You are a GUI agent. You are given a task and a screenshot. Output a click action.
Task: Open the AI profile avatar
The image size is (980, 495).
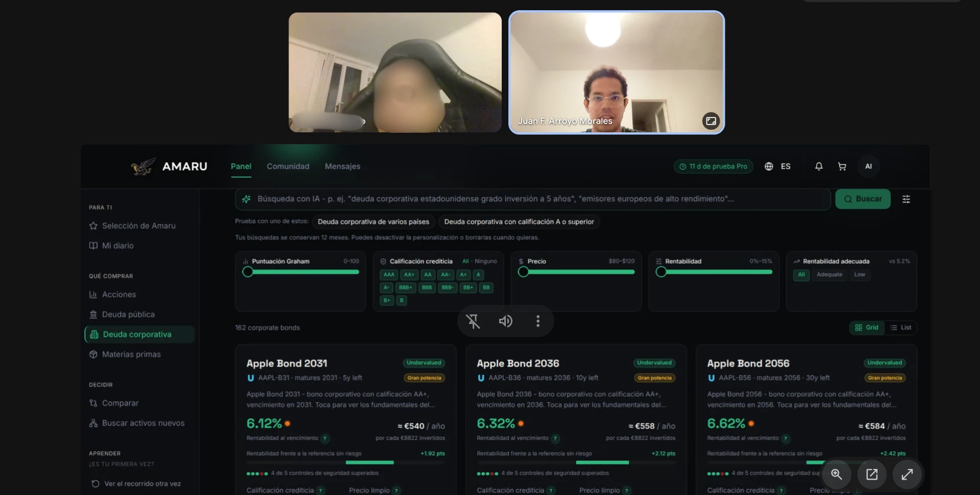(868, 167)
